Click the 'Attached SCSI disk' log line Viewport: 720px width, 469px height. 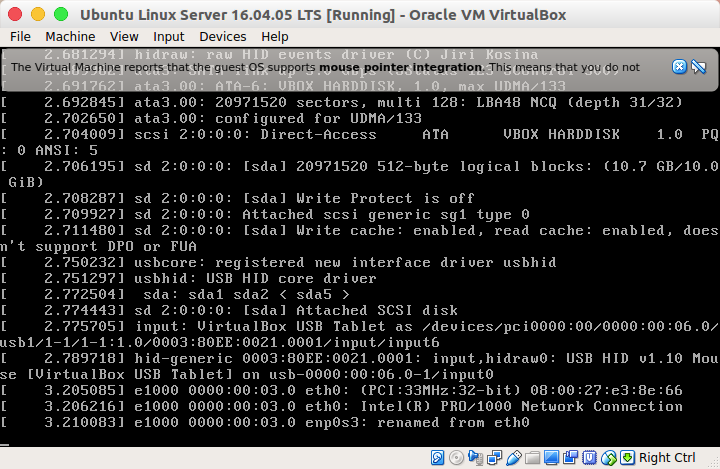(x=229, y=311)
